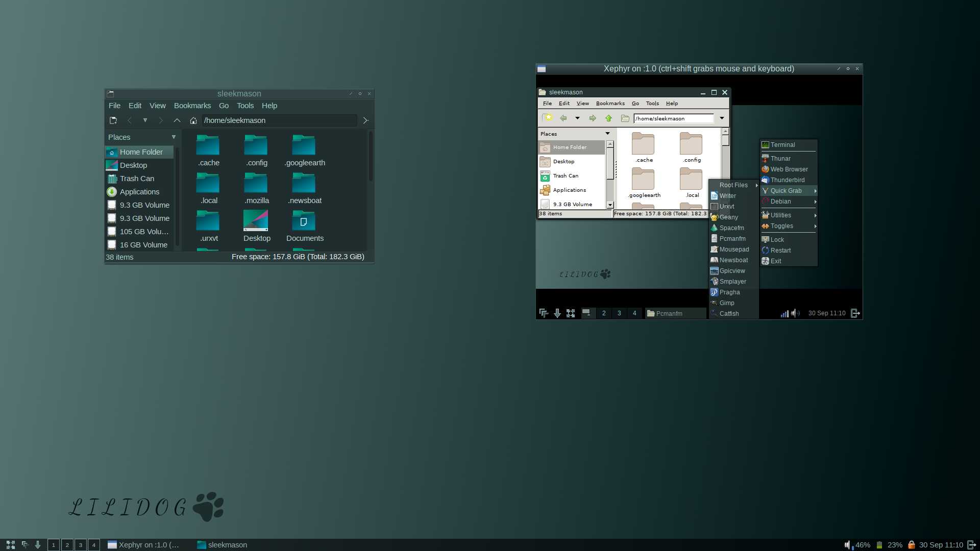Launch Geany from Quick Grab list
980x551 pixels.
[x=728, y=217]
